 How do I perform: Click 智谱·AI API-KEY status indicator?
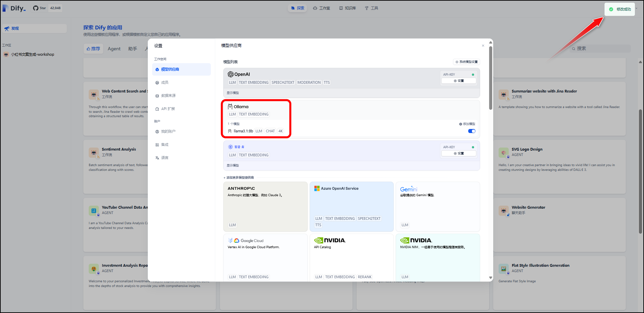473,147
